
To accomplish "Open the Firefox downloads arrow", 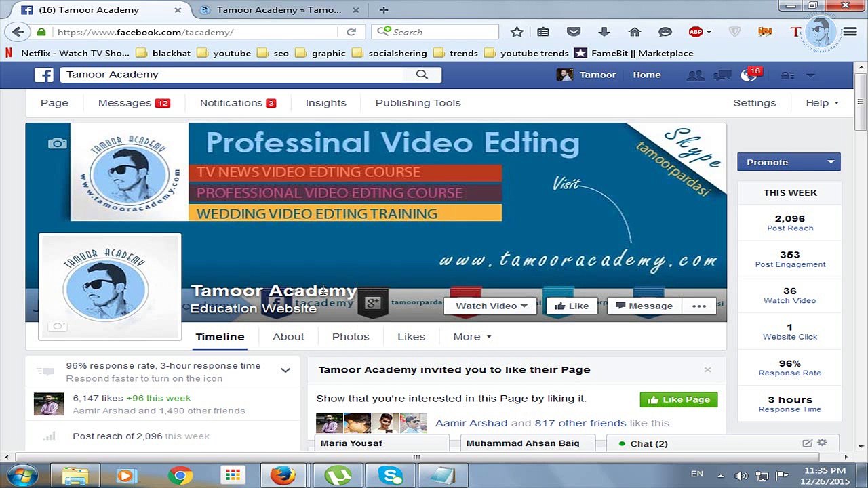I will (x=604, y=32).
